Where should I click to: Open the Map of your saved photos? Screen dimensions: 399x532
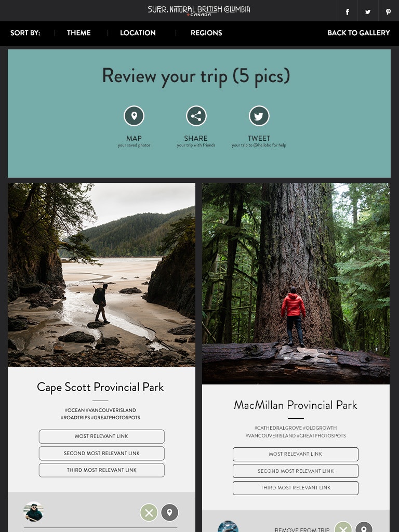pos(134,116)
